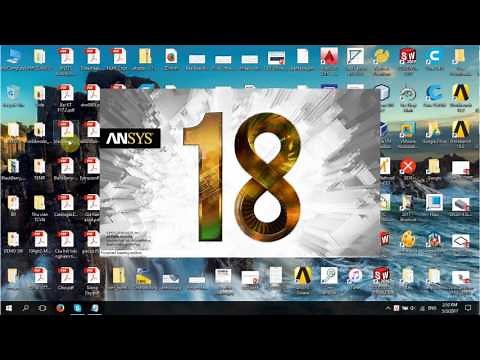Click the ANSYS logo on the splash screen
The image size is (480, 360).
130,138
